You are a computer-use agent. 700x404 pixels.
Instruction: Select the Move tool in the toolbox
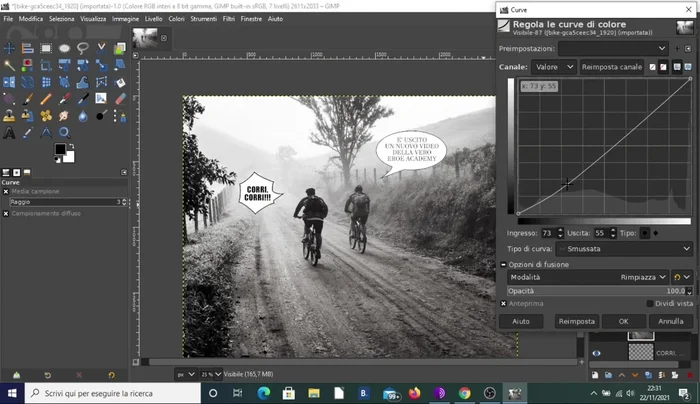tap(10, 48)
